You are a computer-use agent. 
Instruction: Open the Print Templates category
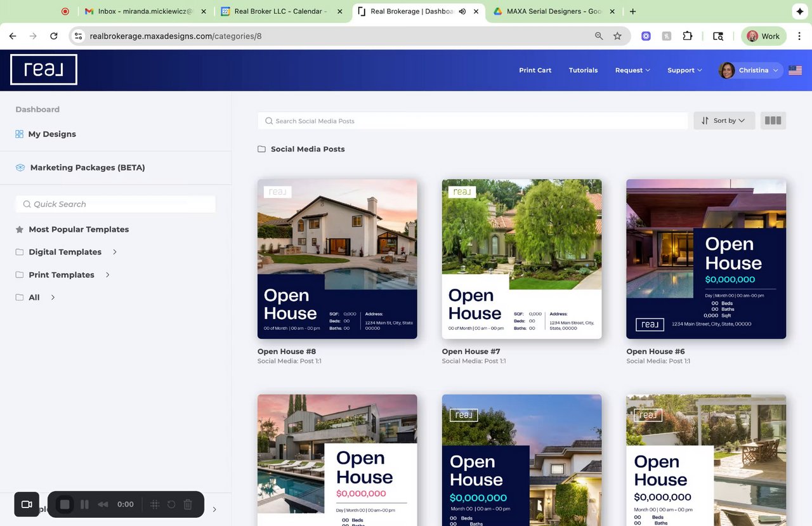point(62,275)
